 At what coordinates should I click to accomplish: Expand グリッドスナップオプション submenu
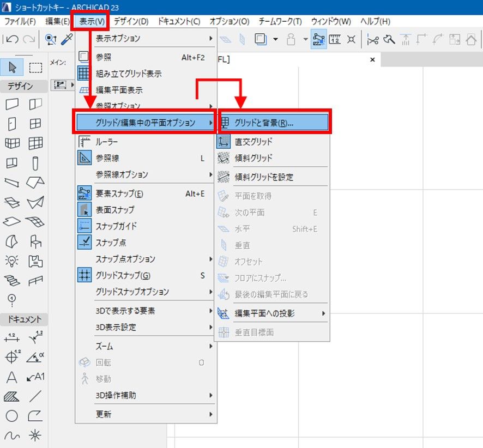tap(146, 291)
